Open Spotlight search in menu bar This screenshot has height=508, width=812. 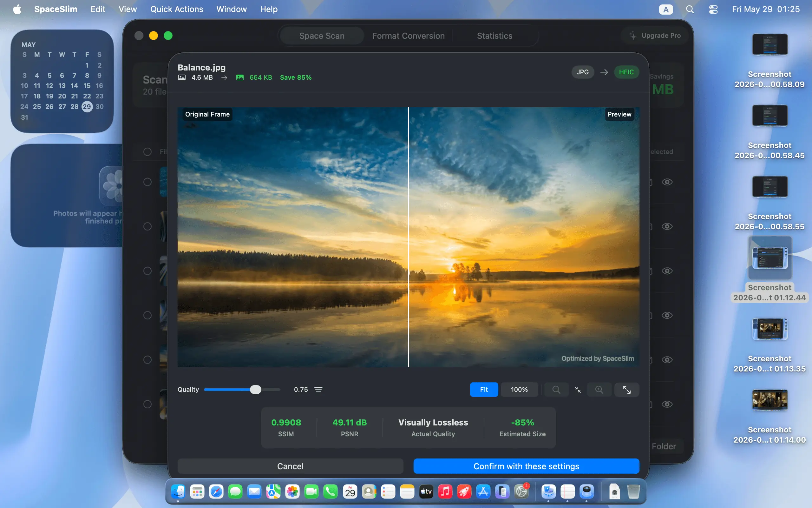click(x=690, y=9)
